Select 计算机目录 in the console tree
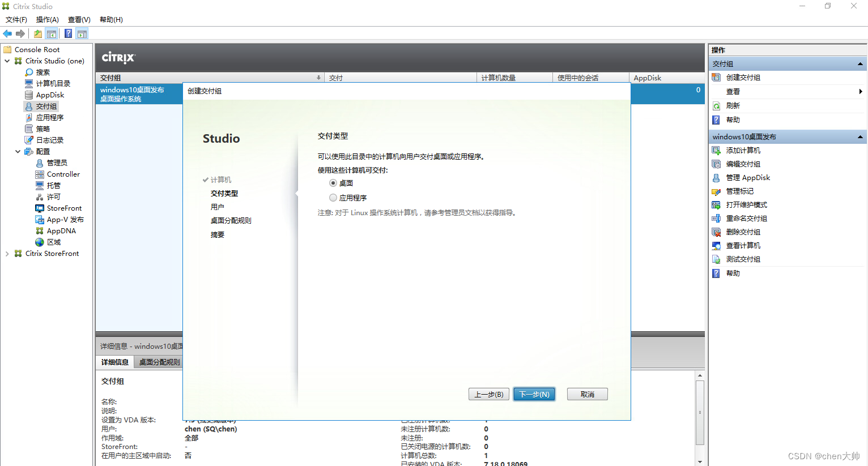Screen dimensions: 868x466 pyautogui.click(x=53, y=84)
